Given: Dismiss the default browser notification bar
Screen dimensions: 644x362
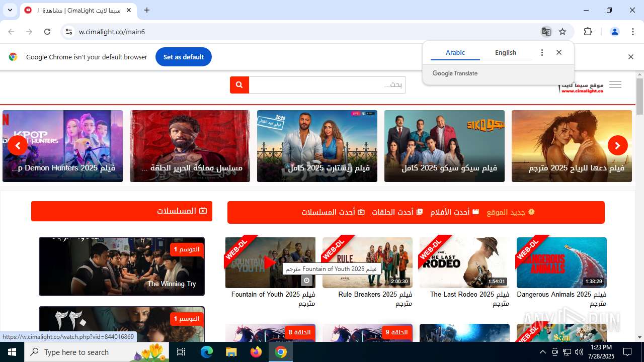Looking at the screenshot, I should coord(630,57).
